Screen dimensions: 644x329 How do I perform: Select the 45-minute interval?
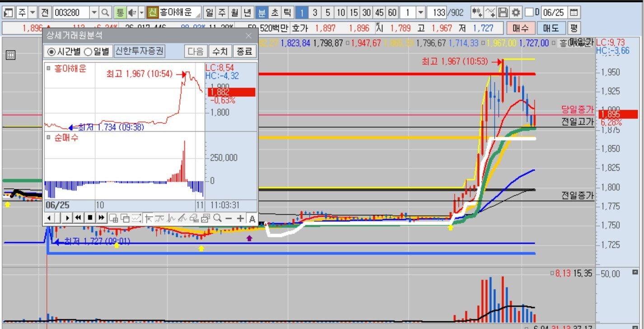379,12
